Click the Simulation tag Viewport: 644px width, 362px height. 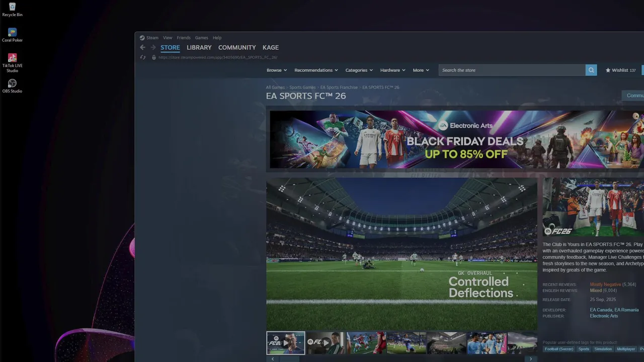[x=603, y=349]
